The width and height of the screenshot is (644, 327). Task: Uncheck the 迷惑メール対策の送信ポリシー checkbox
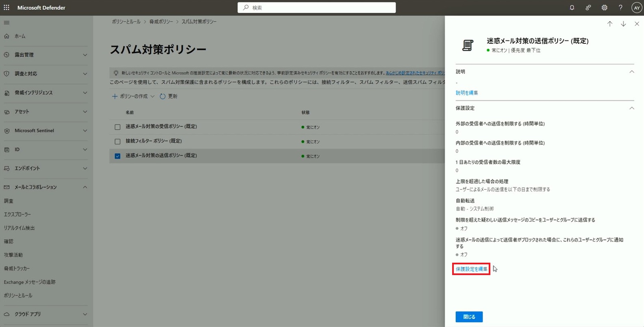click(117, 156)
